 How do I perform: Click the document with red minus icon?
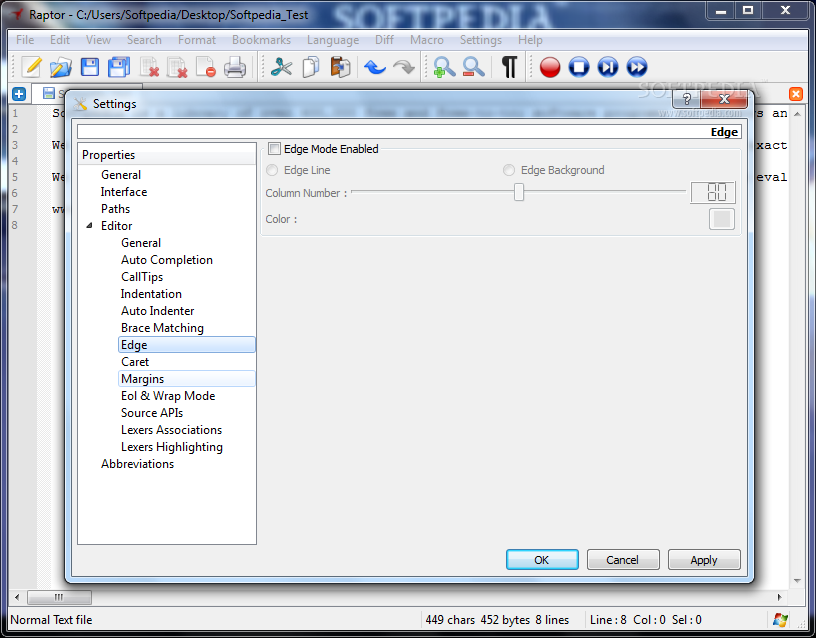[206, 68]
